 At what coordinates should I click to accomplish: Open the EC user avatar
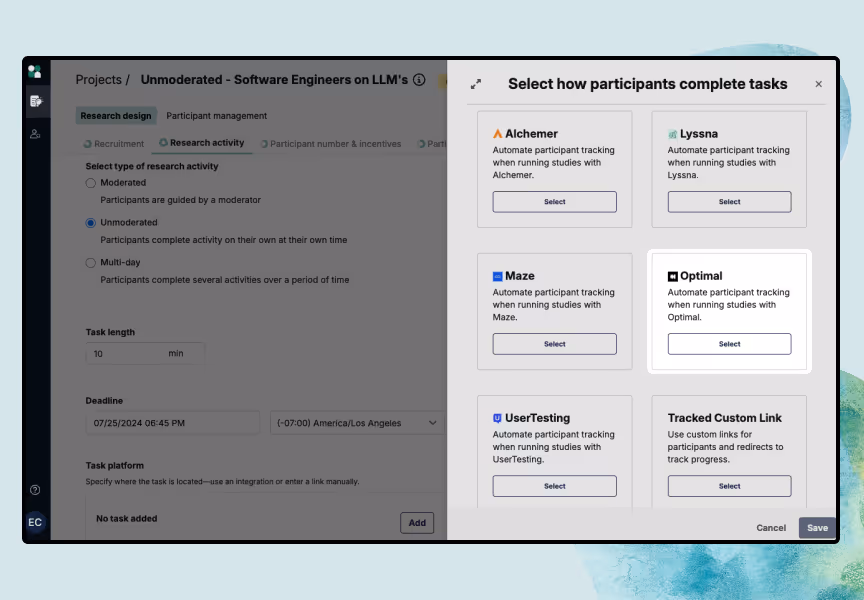tap(35, 522)
